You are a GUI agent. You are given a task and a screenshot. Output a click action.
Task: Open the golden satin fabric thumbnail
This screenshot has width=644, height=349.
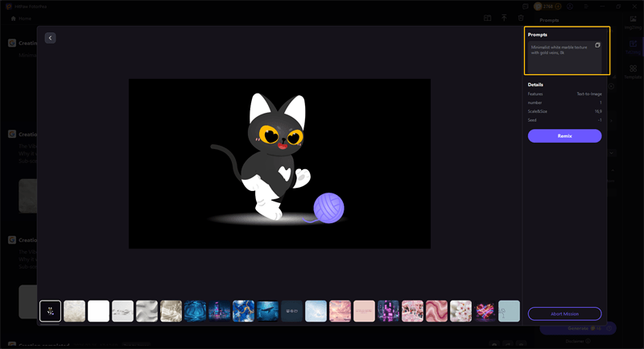(x=171, y=311)
